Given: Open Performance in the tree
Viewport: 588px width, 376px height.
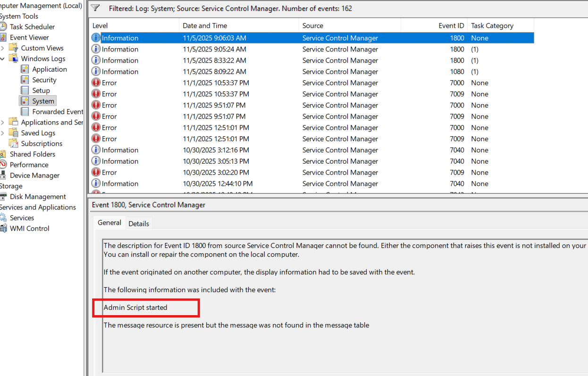Looking at the screenshot, I should pyautogui.click(x=29, y=165).
